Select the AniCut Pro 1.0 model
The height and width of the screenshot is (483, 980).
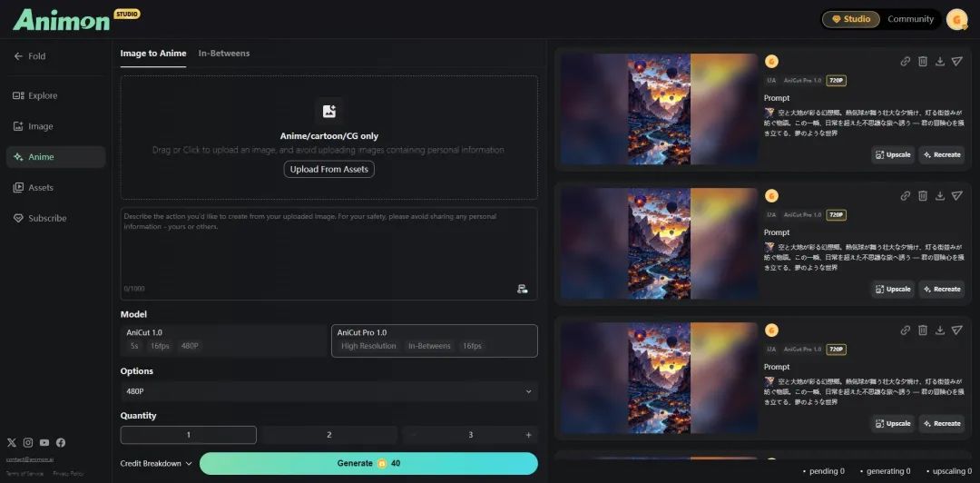tap(434, 340)
